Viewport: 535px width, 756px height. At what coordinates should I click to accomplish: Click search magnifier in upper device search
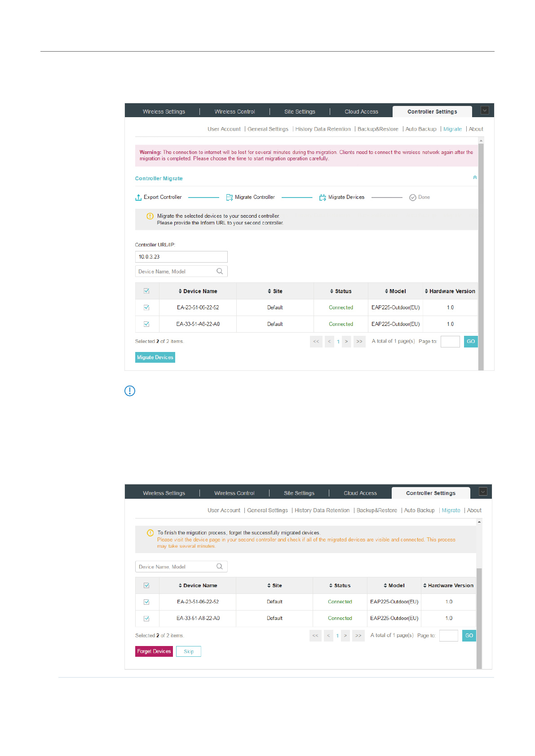(x=220, y=271)
